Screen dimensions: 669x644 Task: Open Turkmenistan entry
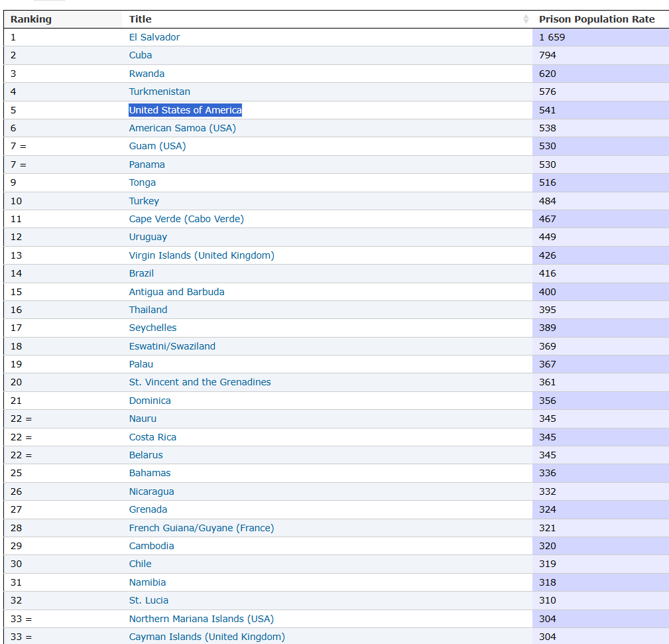(x=159, y=92)
